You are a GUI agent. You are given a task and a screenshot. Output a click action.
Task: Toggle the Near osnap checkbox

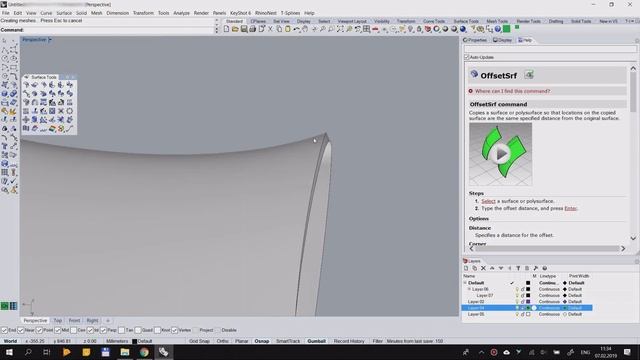(x=21, y=330)
